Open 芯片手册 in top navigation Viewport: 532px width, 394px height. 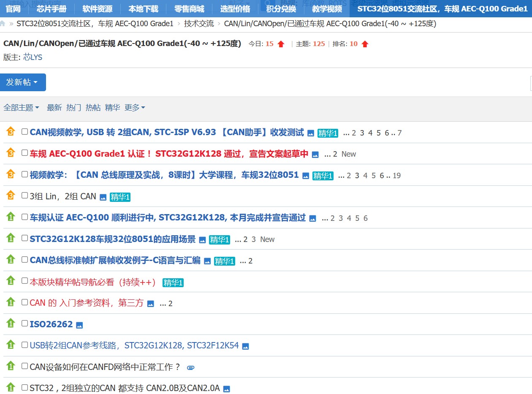pos(52,8)
